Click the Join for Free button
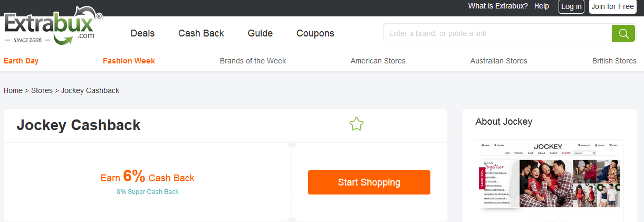Viewport: 644px width, 222px height. coord(612,6)
